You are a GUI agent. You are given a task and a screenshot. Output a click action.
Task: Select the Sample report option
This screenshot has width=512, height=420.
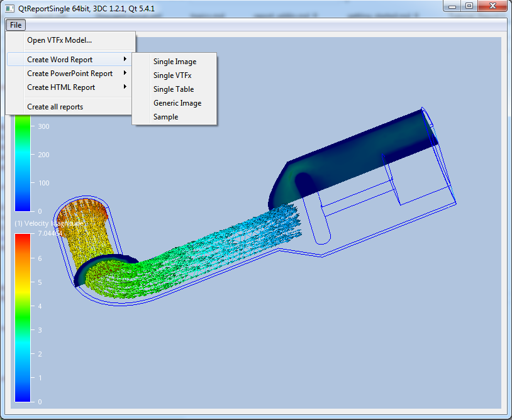pos(165,117)
